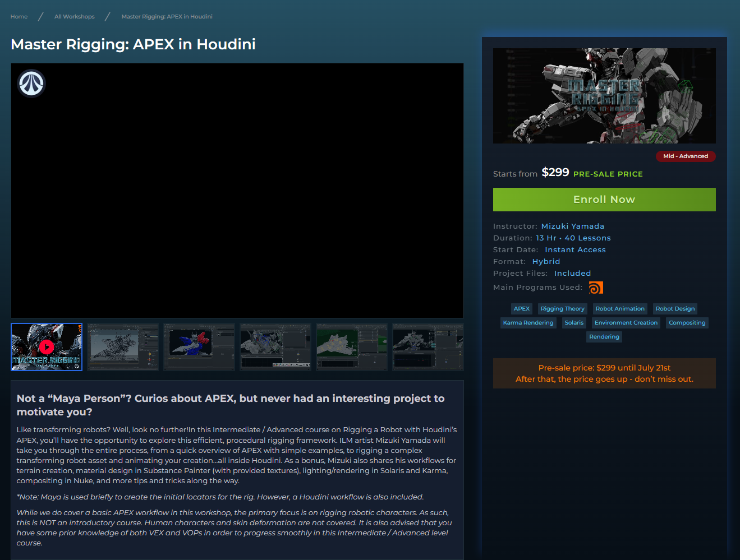Select the second wireframe model thumbnail
Viewport: 740px width, 560px height.
click(x=123, y=347)
